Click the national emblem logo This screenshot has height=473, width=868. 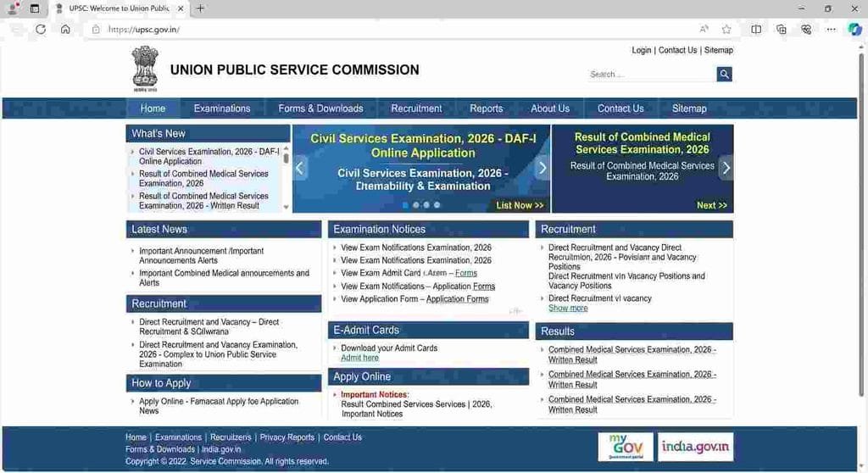click(x=145, y=69)
